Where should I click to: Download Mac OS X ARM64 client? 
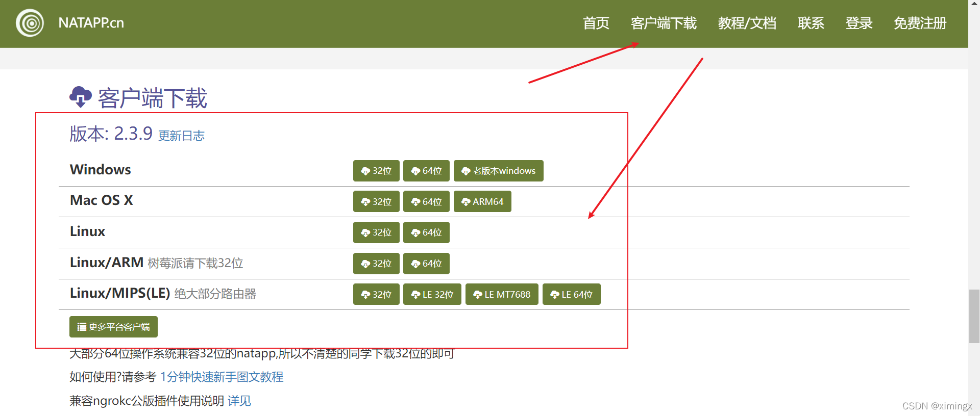(482, 201)
